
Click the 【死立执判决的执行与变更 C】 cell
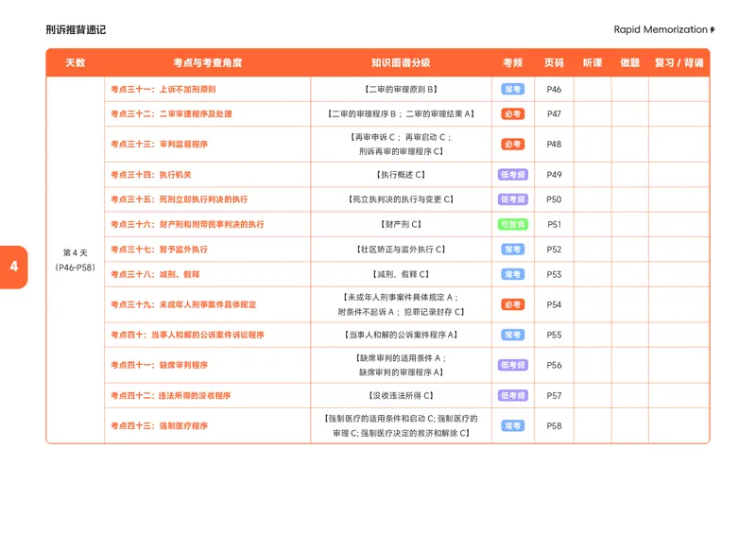tap(401, 199)
